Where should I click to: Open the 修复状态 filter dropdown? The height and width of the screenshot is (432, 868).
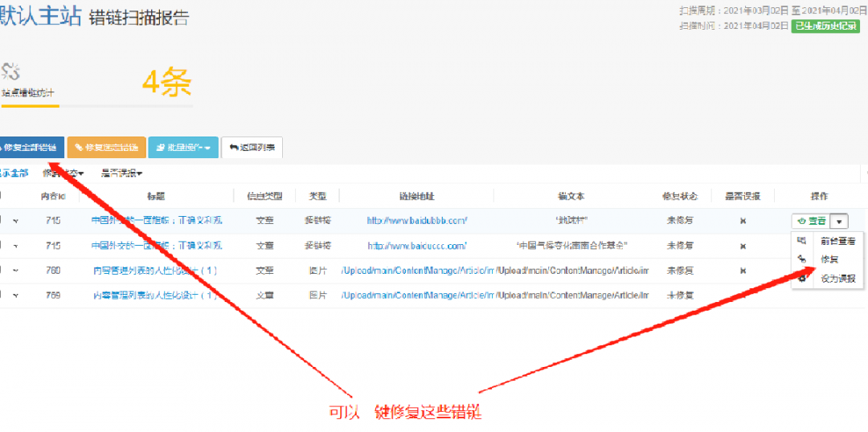tap(63, 173)
